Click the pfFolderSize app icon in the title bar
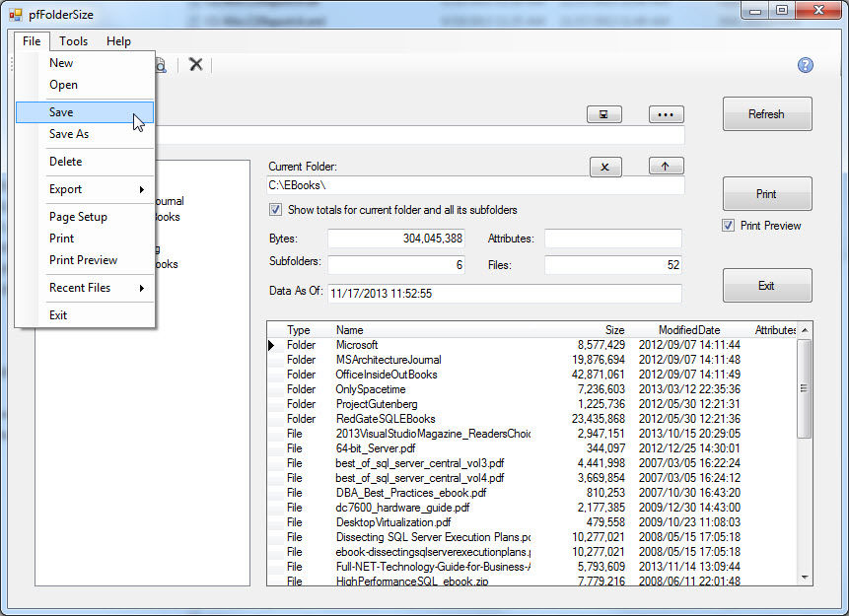This screenshot has height=616, width=849. click(16, 14)
